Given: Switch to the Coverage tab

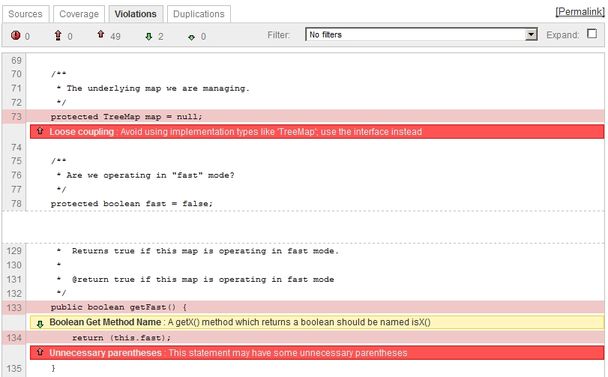Looking at the screenshot, I should tap(79, 14).
